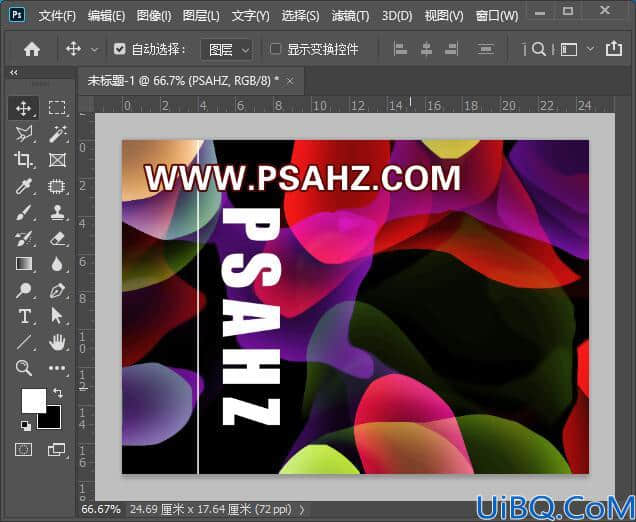
Task: Click the vertical PSAHZ text on canvas
Action: 251,316
